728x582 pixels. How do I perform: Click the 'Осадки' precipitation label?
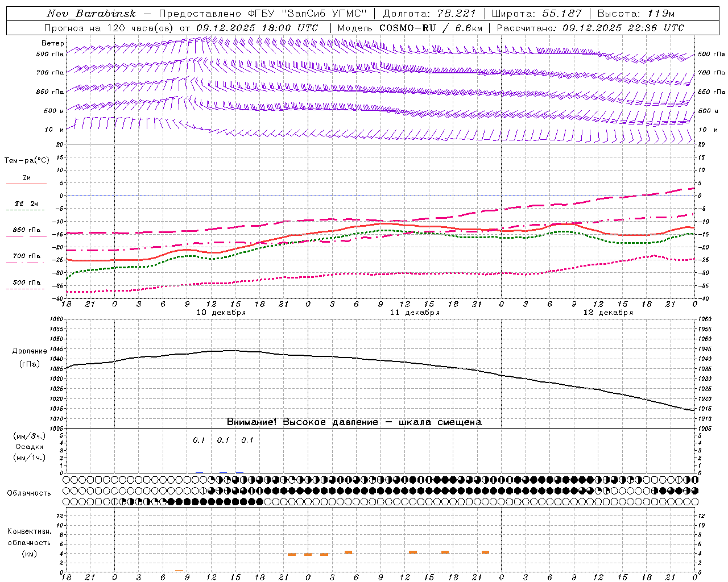pyautogui.click(x=30, y=447)
